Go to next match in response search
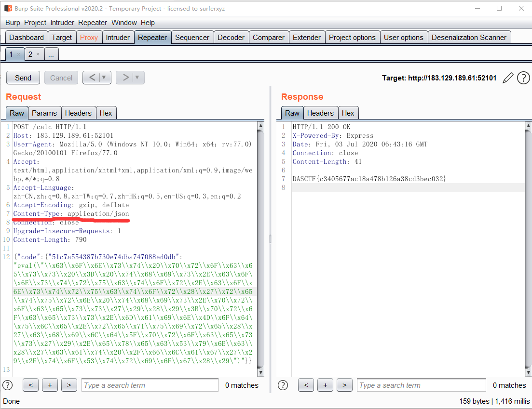The width and height of the screenshot is (532, 409). [344, 385]
